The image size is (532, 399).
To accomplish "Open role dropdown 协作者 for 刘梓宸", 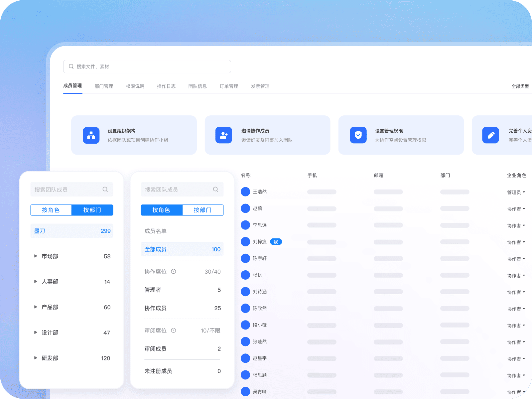I will coord(516,242).
